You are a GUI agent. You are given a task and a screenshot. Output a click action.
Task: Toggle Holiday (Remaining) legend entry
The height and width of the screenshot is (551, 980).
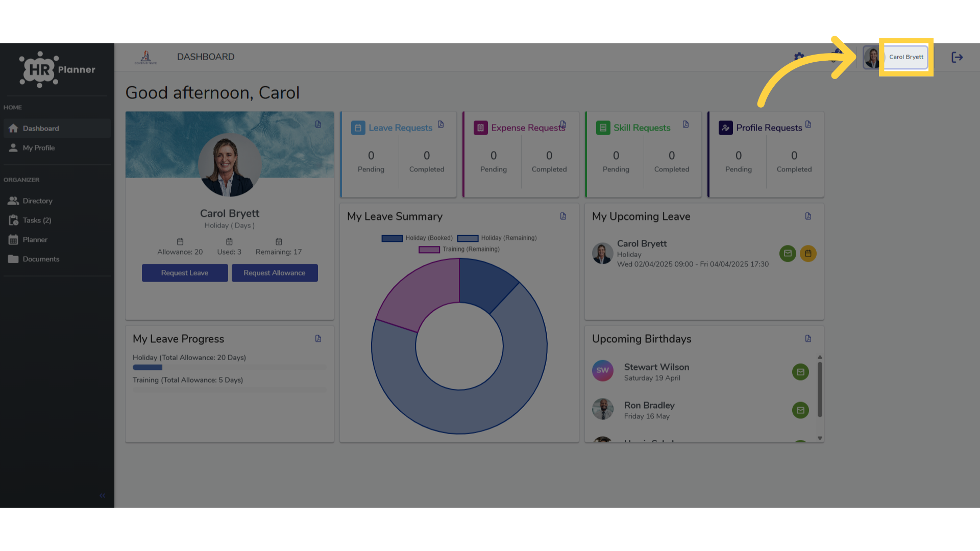pos(497,238)
